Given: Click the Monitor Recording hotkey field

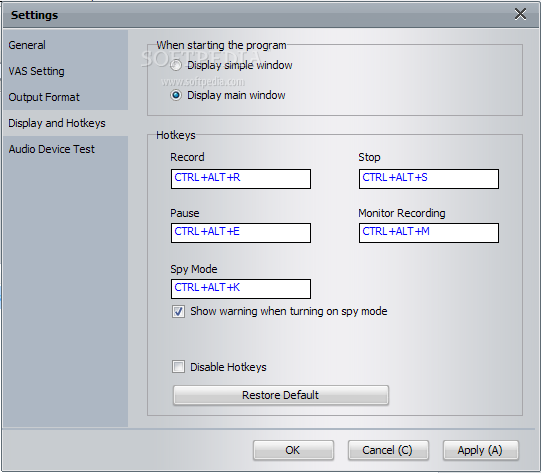Looking at the screenshot, I should [x=429, y=233].
